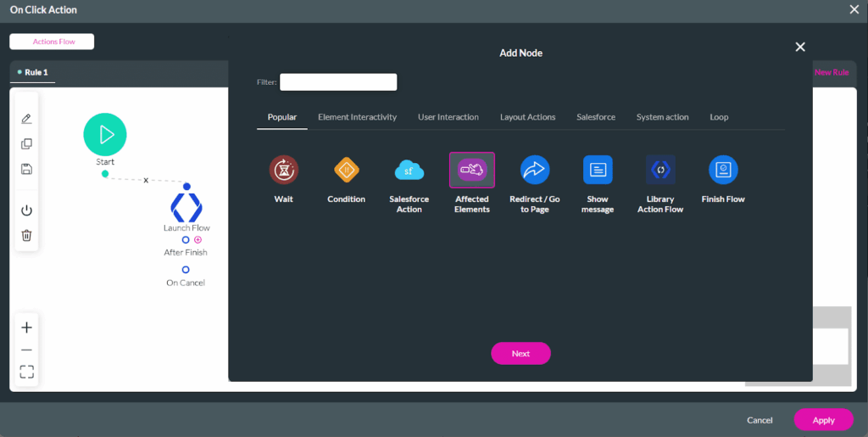Open the Salesforce tab
The height and width of the screenshot is (437, 868).
[x=596, y=117]
